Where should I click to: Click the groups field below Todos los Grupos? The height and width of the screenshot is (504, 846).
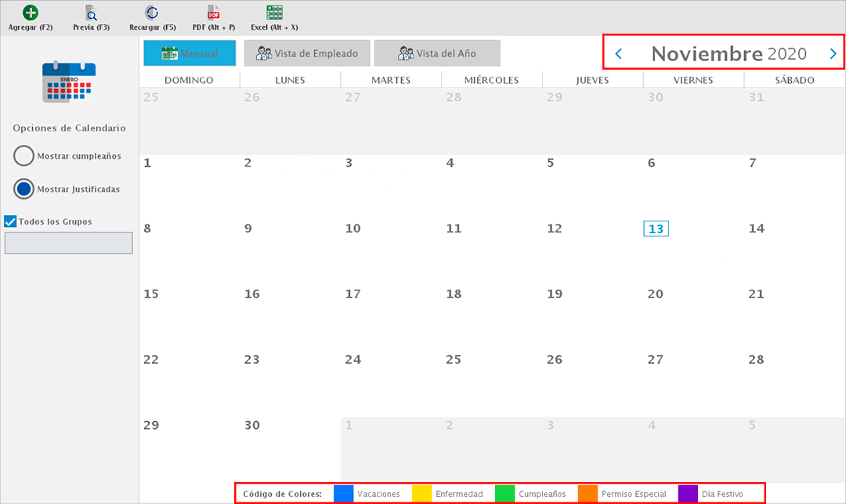(69, 243)
